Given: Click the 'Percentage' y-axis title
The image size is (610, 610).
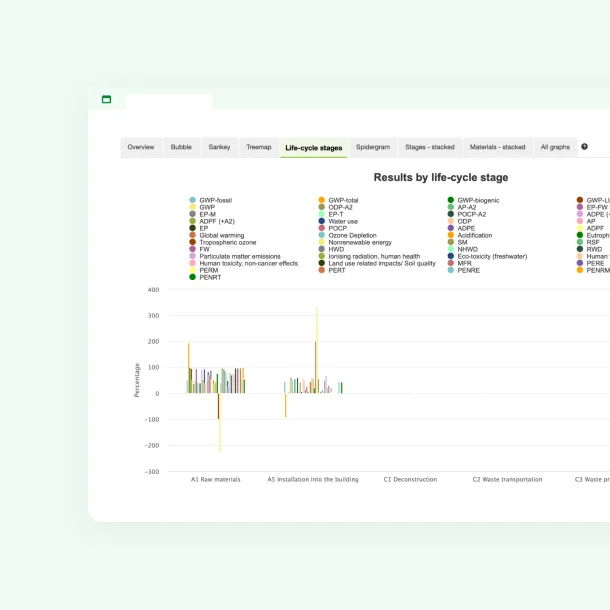Looking at the screenshot, I should point(137,380).
